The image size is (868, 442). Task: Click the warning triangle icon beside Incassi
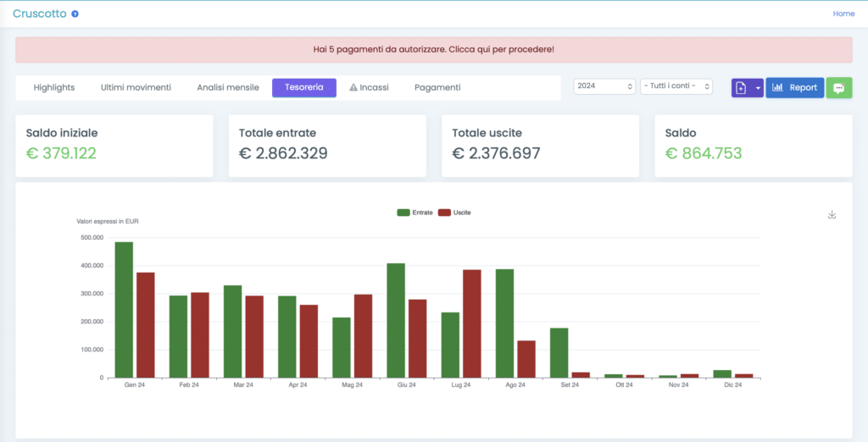[x=354, y=87]
